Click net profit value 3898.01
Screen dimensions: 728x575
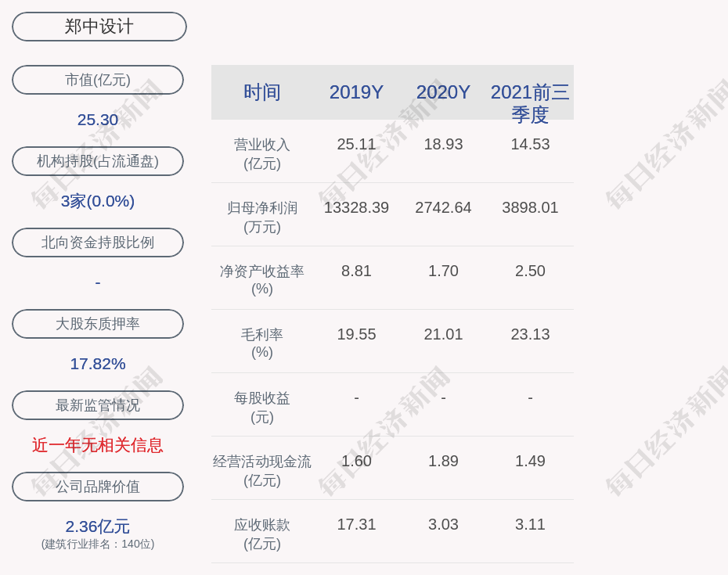coord(530,207)
